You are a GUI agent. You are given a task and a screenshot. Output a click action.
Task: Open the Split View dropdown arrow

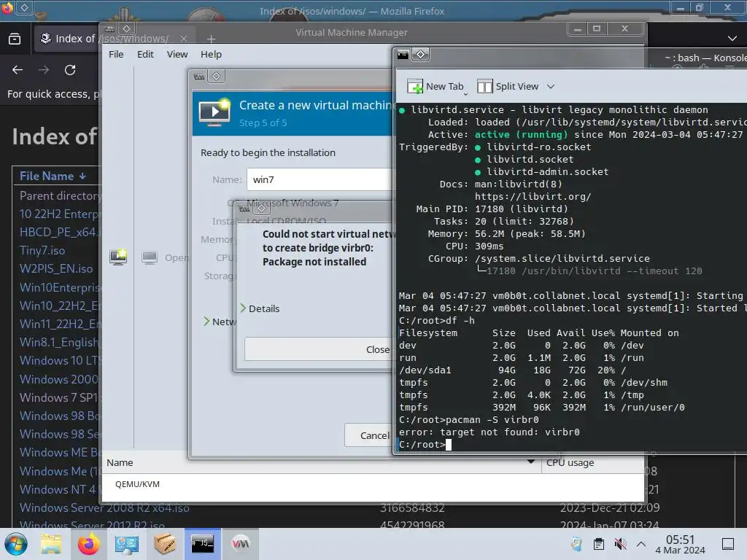tap(551, 86)
